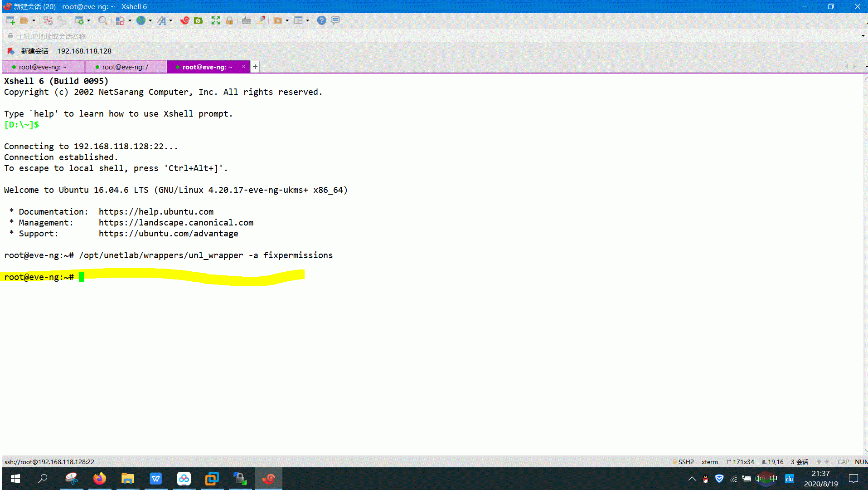This screenshot has width=868, height=490.
Task: Open the session properties gear icon
Action: coord(79,20)
